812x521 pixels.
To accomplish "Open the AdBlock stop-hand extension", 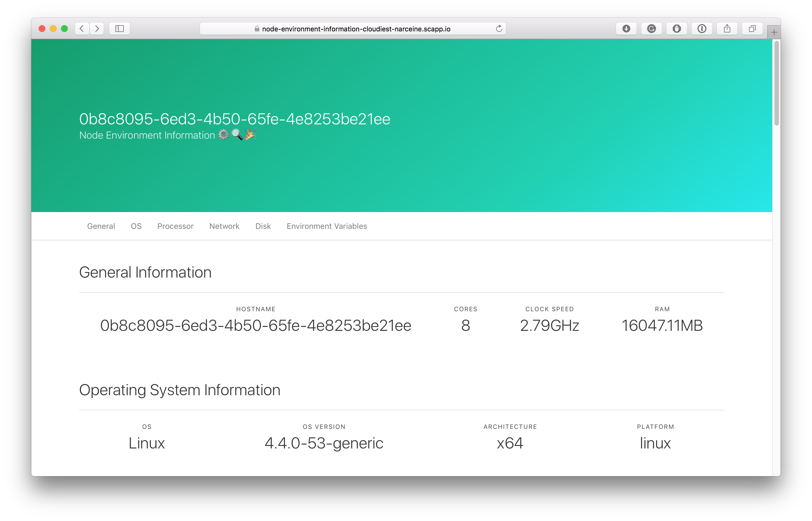I will pyautogui.click(x=676, y=29).
